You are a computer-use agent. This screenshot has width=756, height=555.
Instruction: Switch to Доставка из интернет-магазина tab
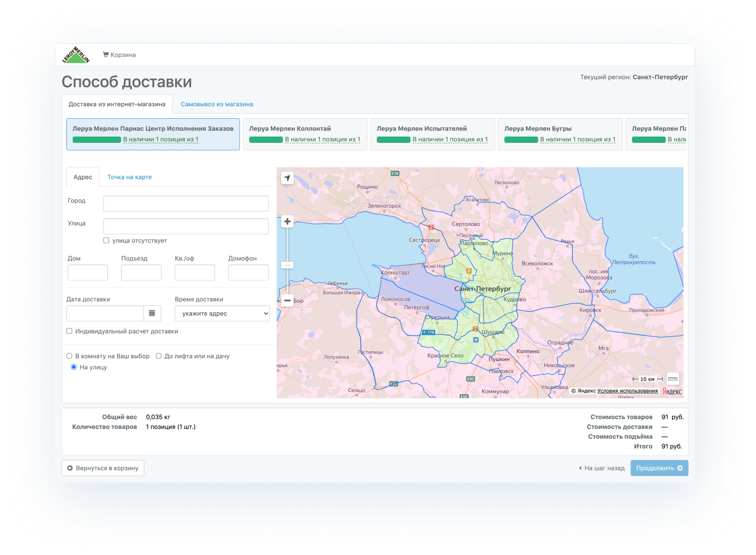coord(117,104)
